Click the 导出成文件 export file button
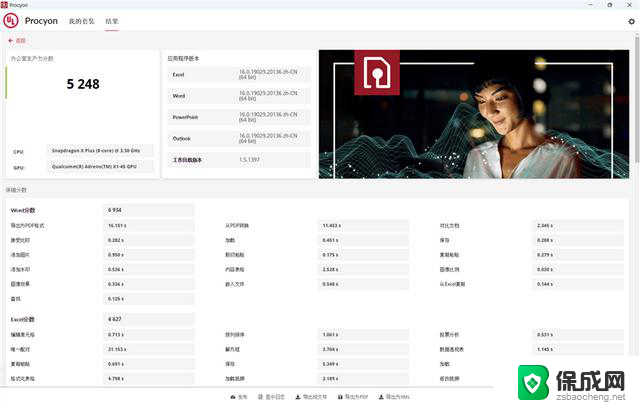Image resolution: width=640 pixels, height=406 pixels. pos(311,397)
